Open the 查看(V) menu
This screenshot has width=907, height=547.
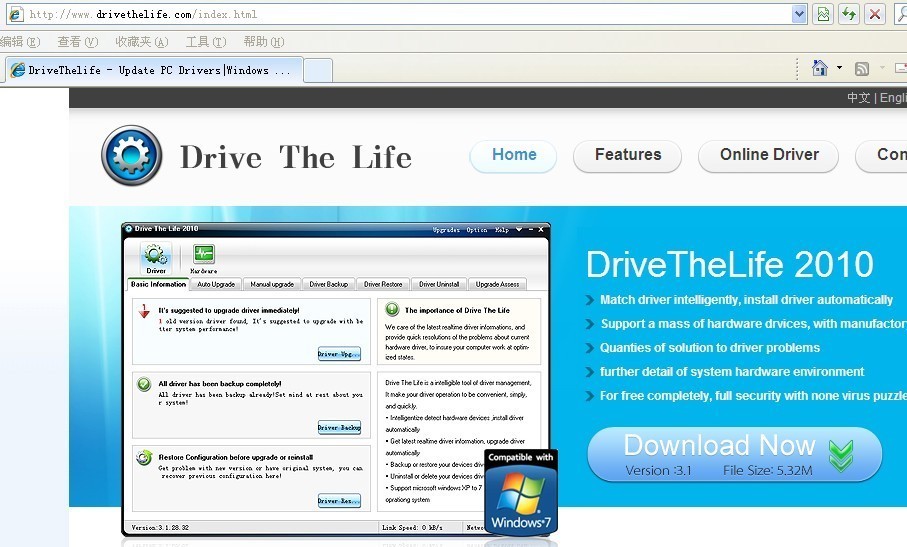pyautogui.click(x=78, y=42)
